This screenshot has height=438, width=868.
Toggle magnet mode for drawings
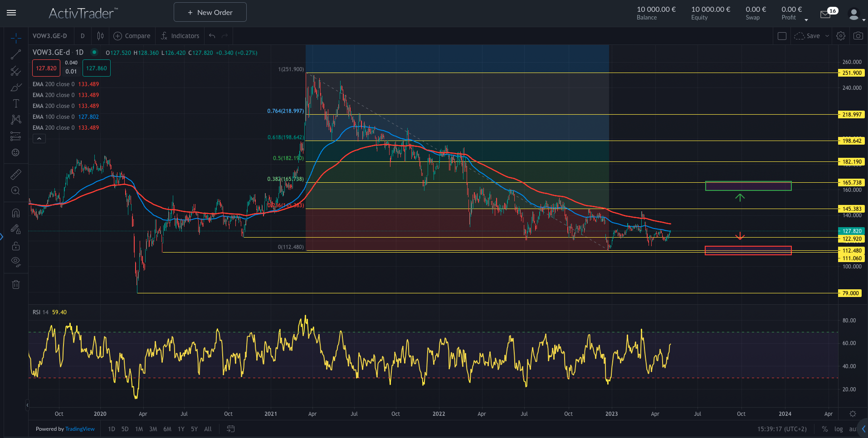[16, 213]
